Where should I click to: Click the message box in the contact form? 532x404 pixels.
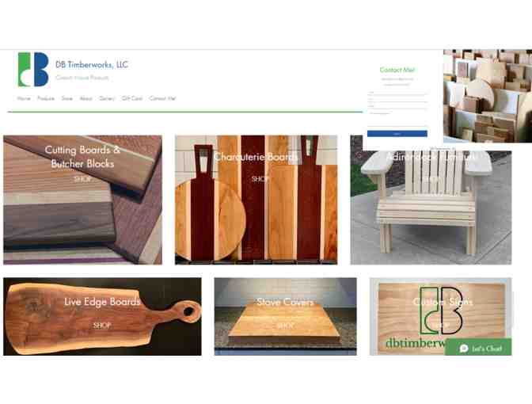(x=397, y=119)
